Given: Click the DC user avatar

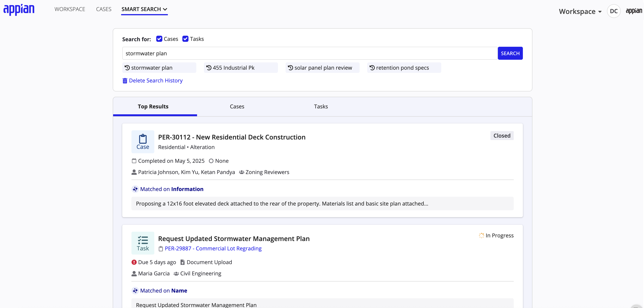Looking at the screenshot, I should tap(614, 11).
